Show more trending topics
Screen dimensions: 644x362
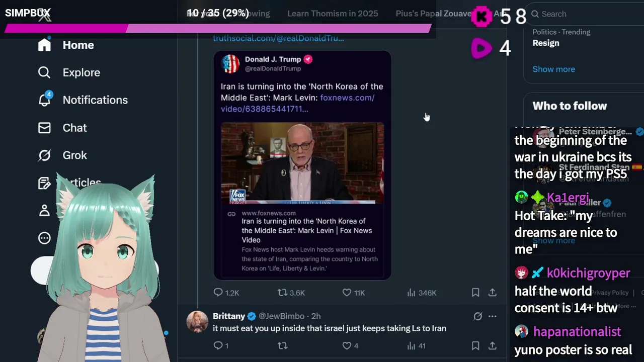pos(553,69)
